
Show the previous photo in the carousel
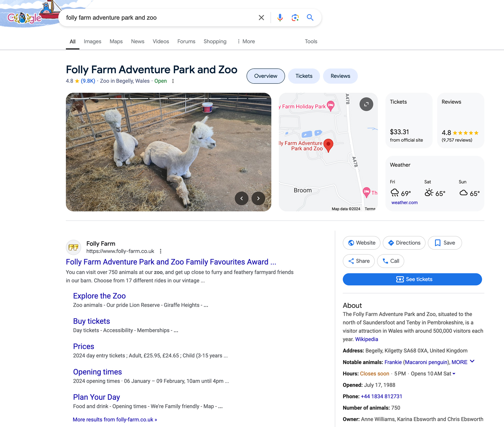[242, 198]
